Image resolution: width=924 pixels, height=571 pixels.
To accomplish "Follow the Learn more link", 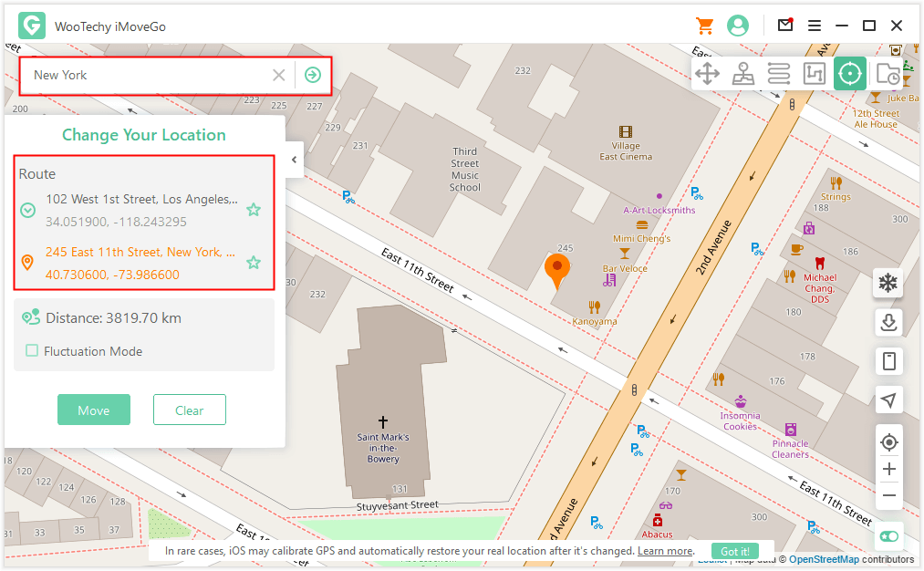I will click(x=665, y=551).
